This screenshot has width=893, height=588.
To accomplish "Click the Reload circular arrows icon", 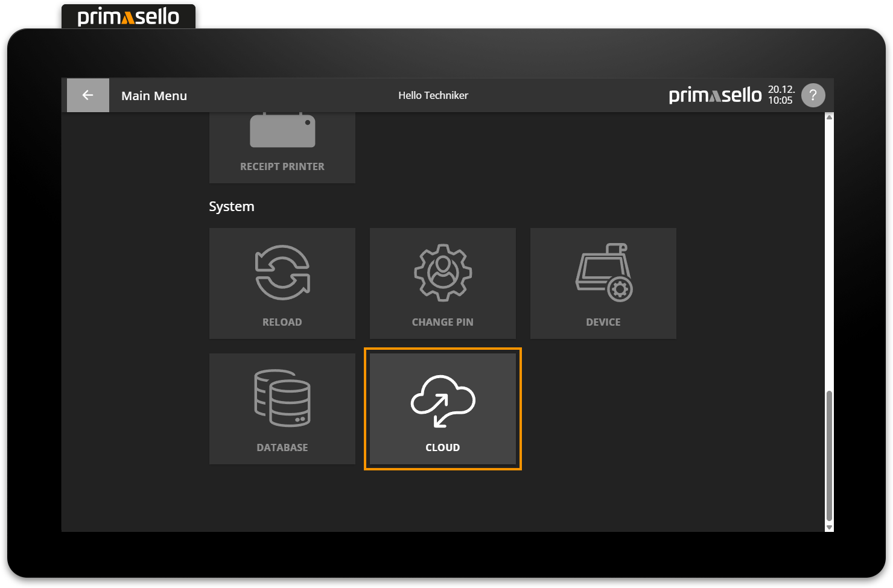I will [x=282, y=273].
